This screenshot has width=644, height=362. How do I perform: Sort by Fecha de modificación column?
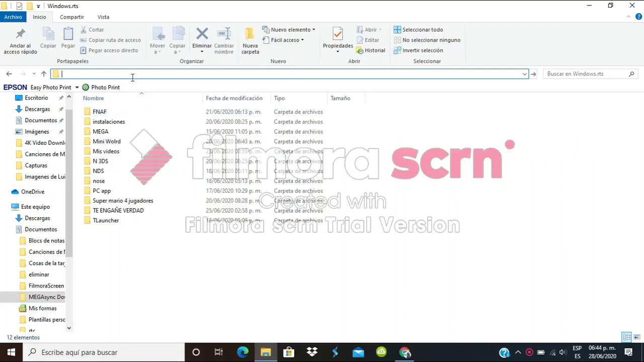(x=236, y=98)
